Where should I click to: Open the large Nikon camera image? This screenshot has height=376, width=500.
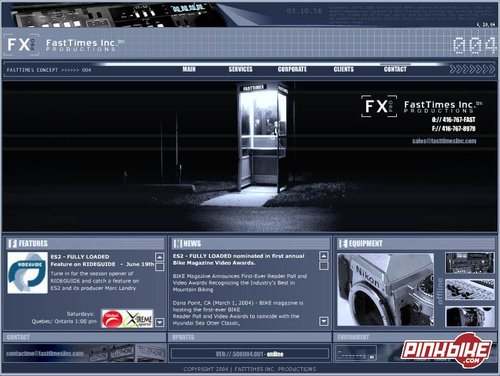[386, 289]
